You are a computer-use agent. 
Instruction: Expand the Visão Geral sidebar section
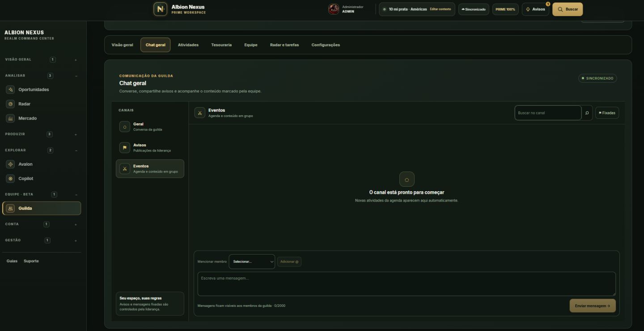(76, 60)
